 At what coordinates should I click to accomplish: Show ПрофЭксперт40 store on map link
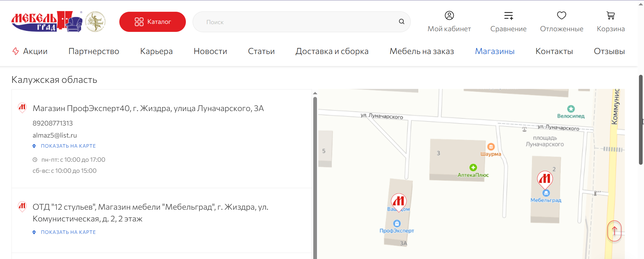point(68,146)
